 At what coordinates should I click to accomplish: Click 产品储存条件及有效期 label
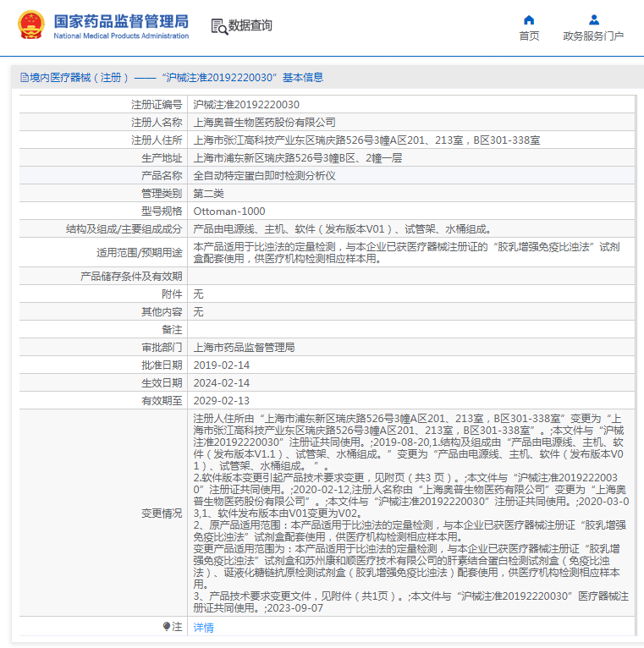131,276
